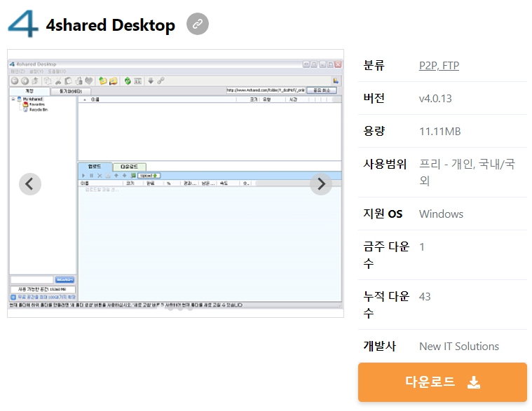The width and height of the screenshot is (532, 411).
Task: Click the 누적 다운수 cumulative downloads label
Action: (386, 305)
